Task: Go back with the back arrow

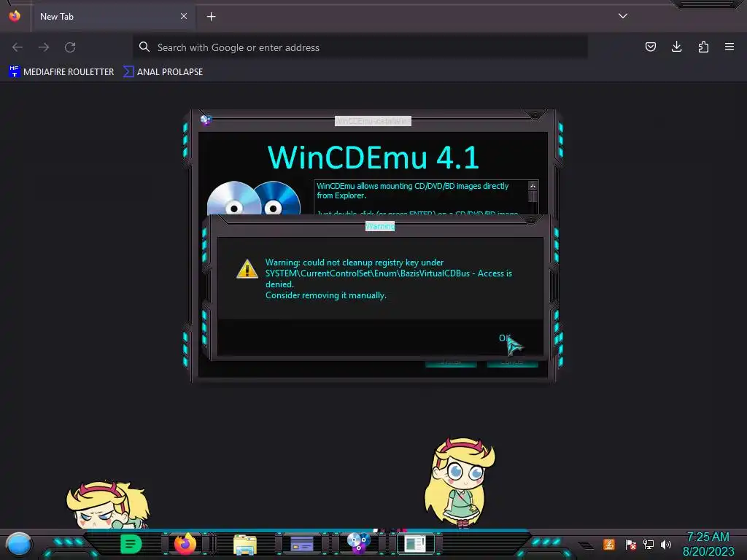Action: pyautogui.click(x=18, y=47)
